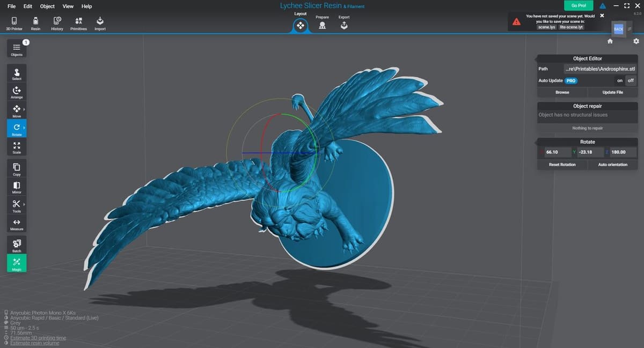Open the Object menu

pyautogui.click(x=47, y=6)
